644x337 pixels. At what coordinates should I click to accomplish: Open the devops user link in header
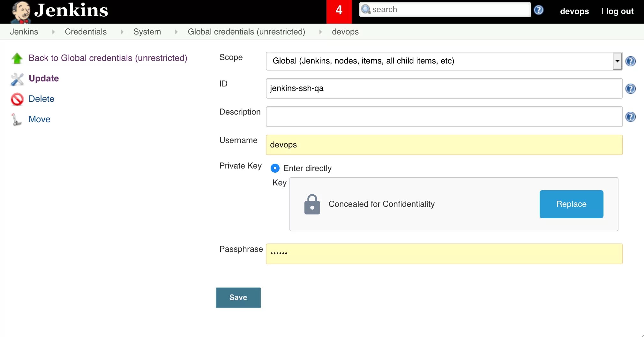click(x=574, y=11)
